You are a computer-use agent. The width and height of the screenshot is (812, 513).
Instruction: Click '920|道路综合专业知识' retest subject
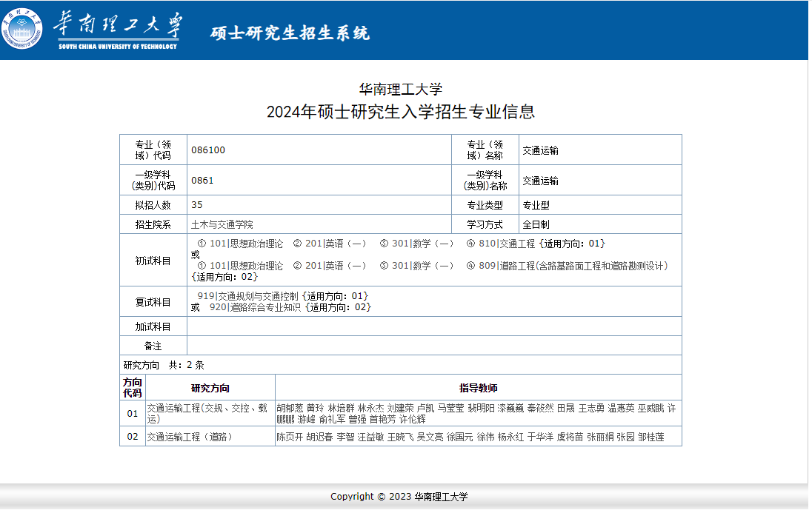[x=255, y=307]
